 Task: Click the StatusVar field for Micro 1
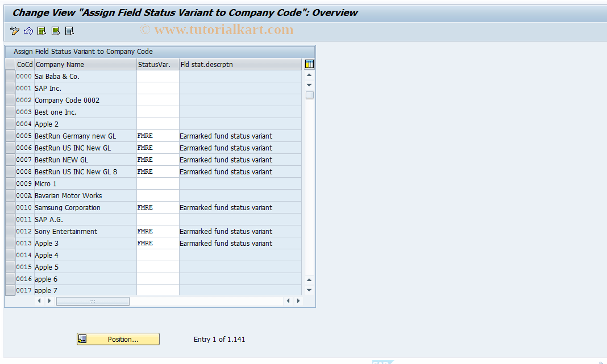click(x=157, y=183)
